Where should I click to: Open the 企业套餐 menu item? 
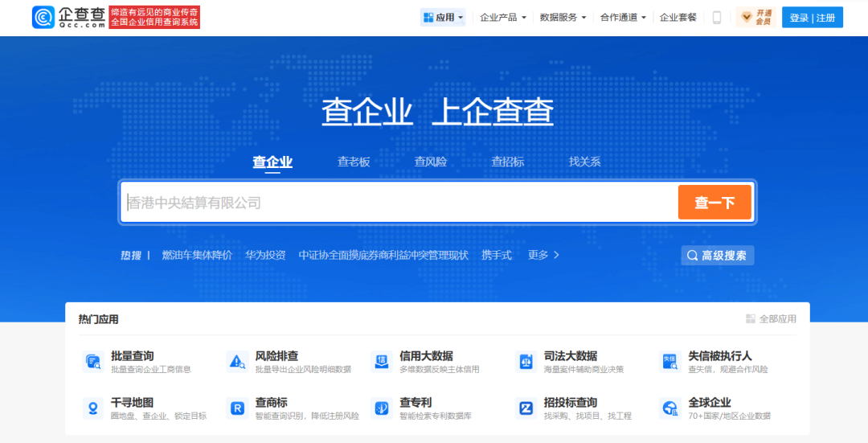click(678, 18)
